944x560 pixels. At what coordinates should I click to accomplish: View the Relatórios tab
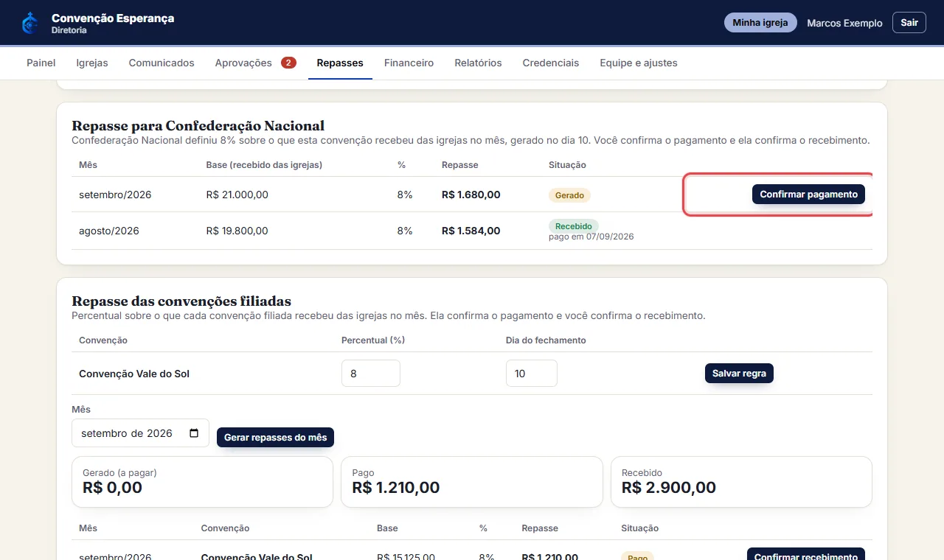(478, 63)
